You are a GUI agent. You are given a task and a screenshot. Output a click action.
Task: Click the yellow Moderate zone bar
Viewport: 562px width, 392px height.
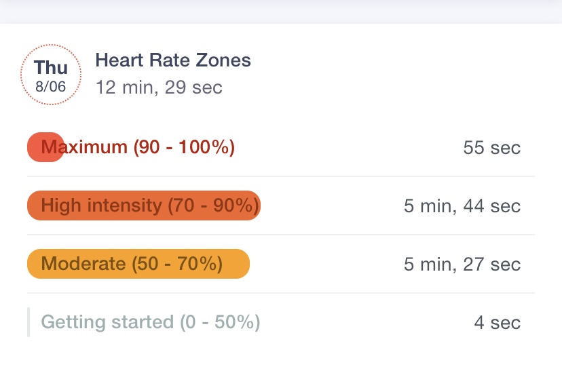click(x=138, y=264)
